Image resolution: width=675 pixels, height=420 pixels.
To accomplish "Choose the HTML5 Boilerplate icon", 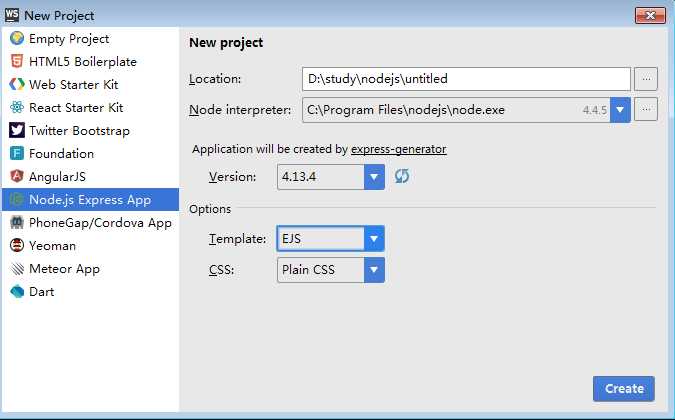I will click(17, 62).
